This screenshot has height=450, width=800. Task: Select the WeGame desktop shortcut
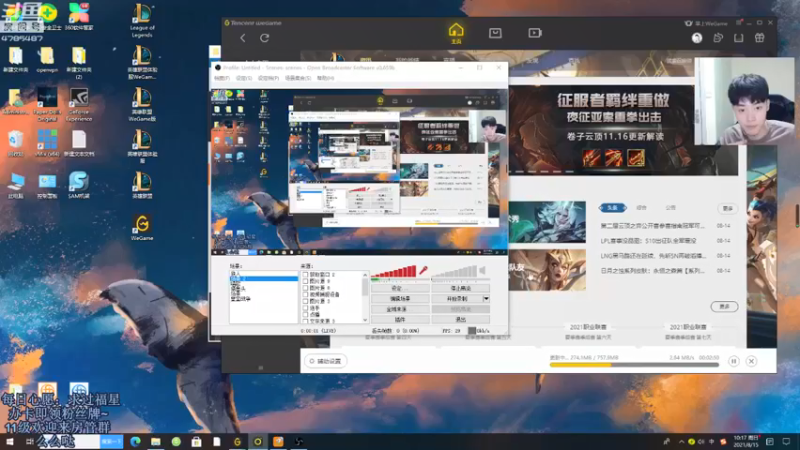pos(142,228)
